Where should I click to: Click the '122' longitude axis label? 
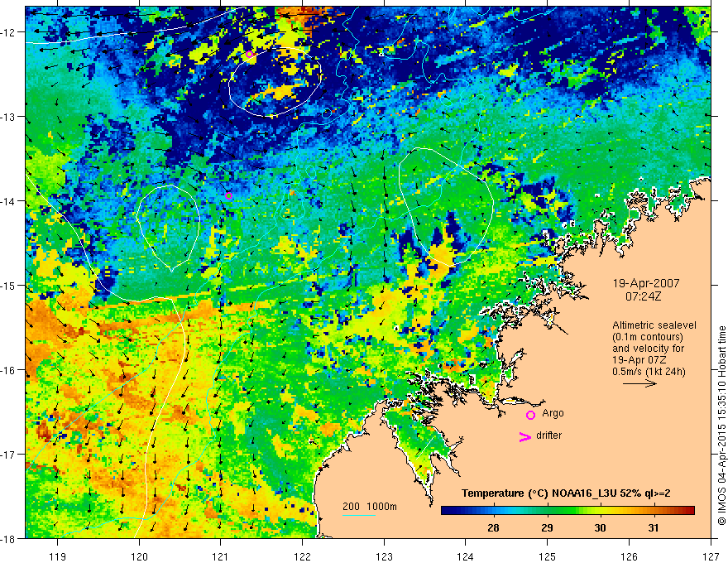(302, 556)
